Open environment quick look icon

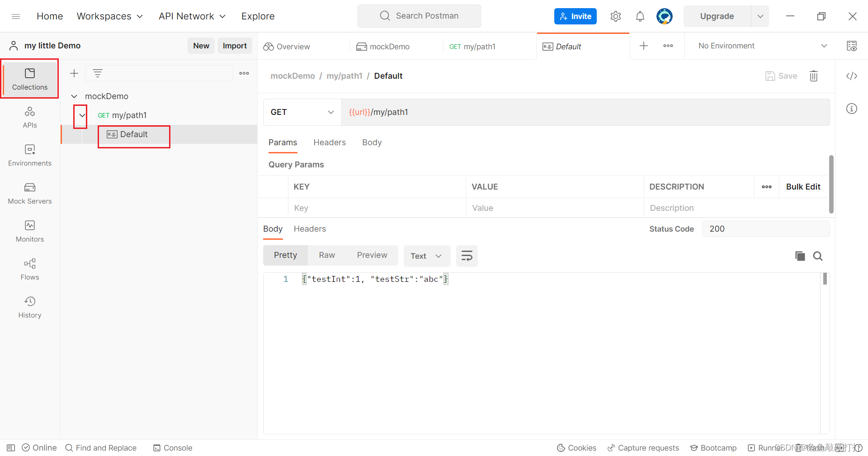852,46
